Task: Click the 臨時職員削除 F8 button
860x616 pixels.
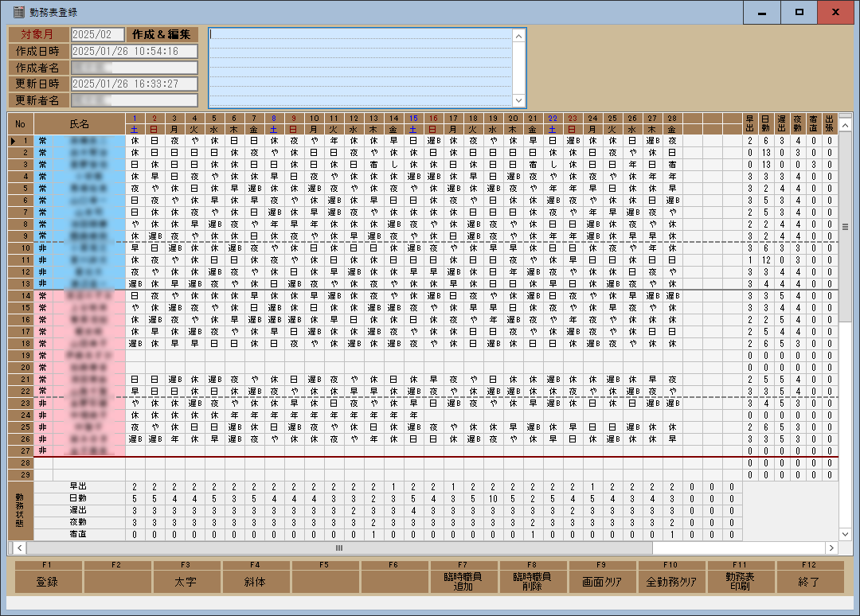Action: click(533, 577)
